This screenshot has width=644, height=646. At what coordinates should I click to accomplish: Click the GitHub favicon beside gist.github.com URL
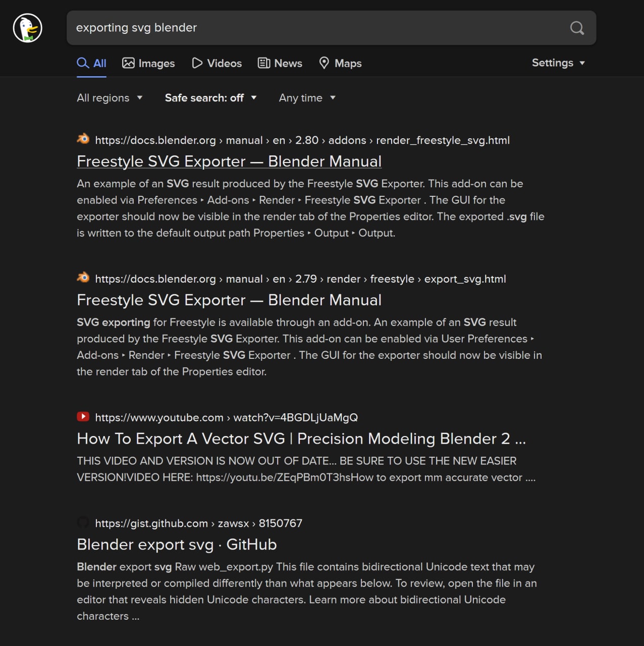coord(83,522)
